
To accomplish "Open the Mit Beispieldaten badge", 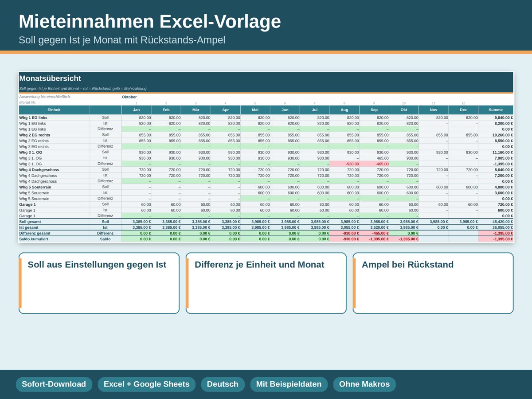I will (289, 384).
